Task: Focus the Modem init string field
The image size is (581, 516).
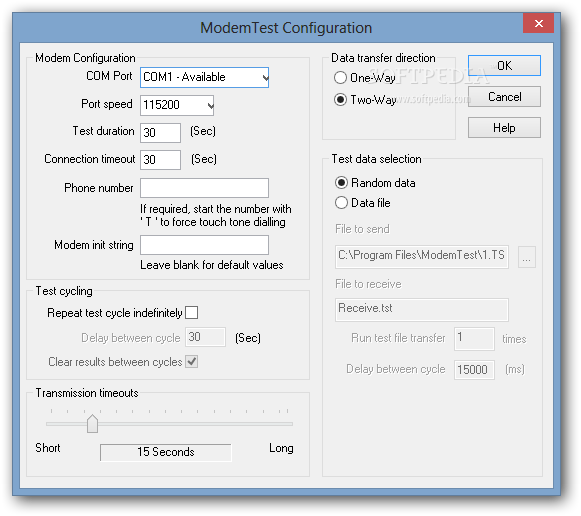Action: pos(204,245)
